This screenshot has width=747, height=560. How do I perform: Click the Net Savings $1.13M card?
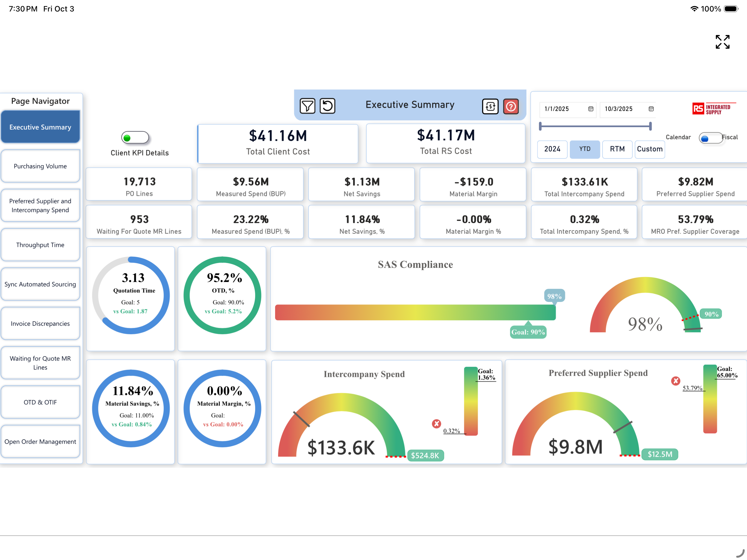tap(361, 184)
